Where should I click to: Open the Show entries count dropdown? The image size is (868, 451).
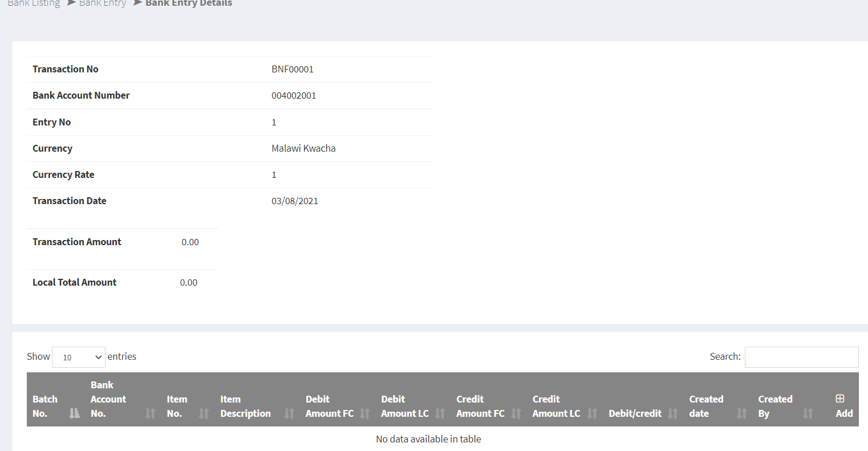click(x=79, y=357)
